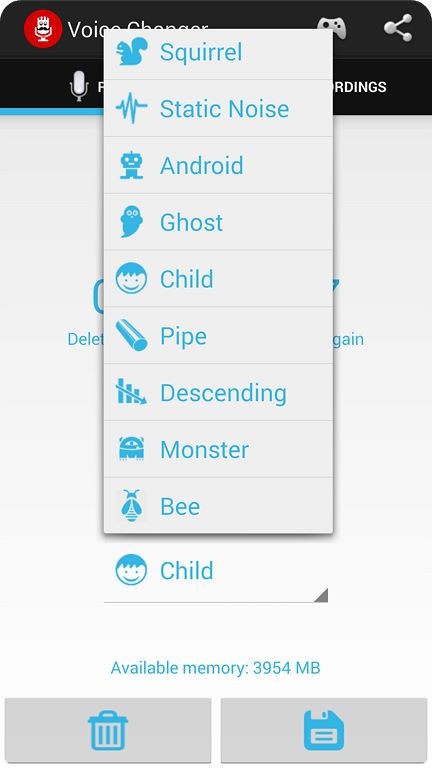Tap the trash can delete button
The height and width of the screenshot is (768, 432).
coord(108,731)
